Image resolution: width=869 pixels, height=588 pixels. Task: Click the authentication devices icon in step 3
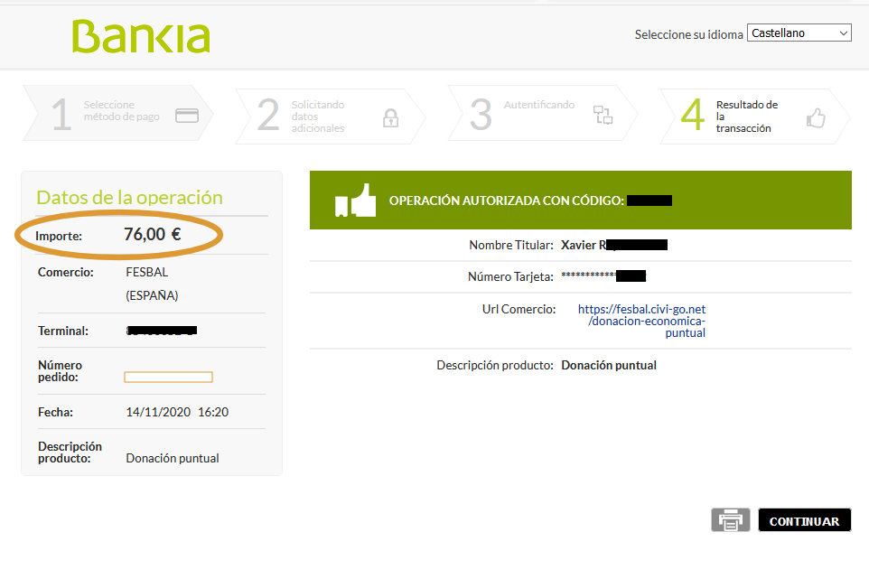(x=603, y=115)
